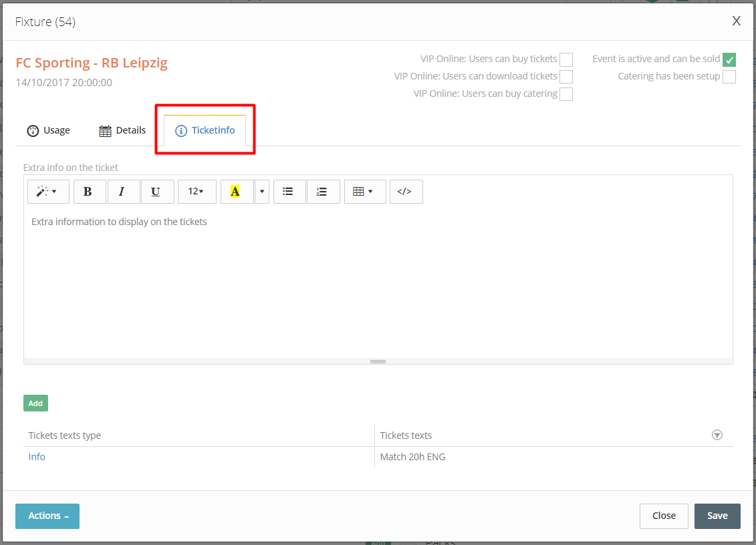
Task: Open the insert table dropdown
Action: coord(365,192)
